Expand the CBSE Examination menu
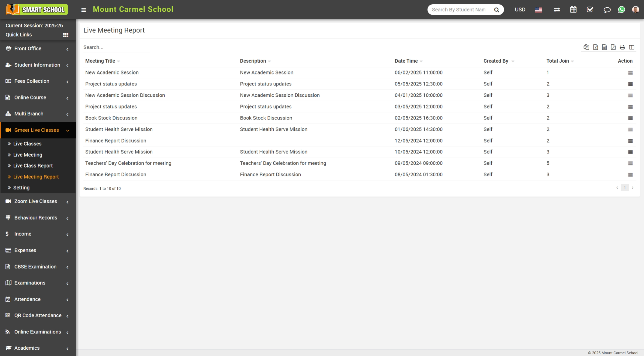644x356 pixels. [x=38, y=267]
